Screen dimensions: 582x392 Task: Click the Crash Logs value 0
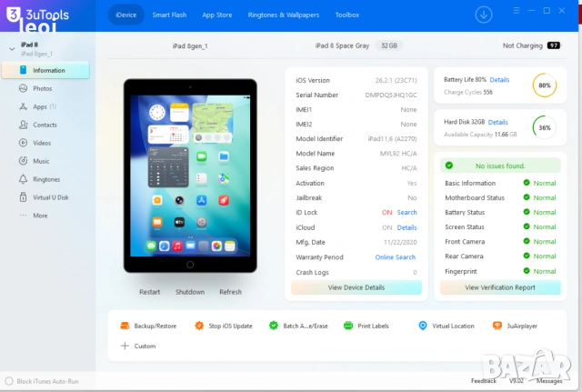pos(415,273)
